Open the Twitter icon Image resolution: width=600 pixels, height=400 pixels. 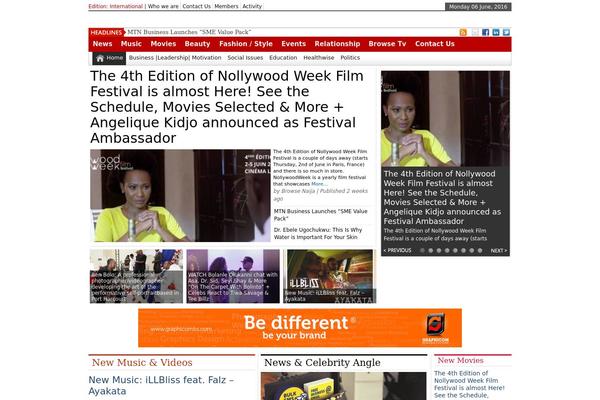(x=506, y=33)
